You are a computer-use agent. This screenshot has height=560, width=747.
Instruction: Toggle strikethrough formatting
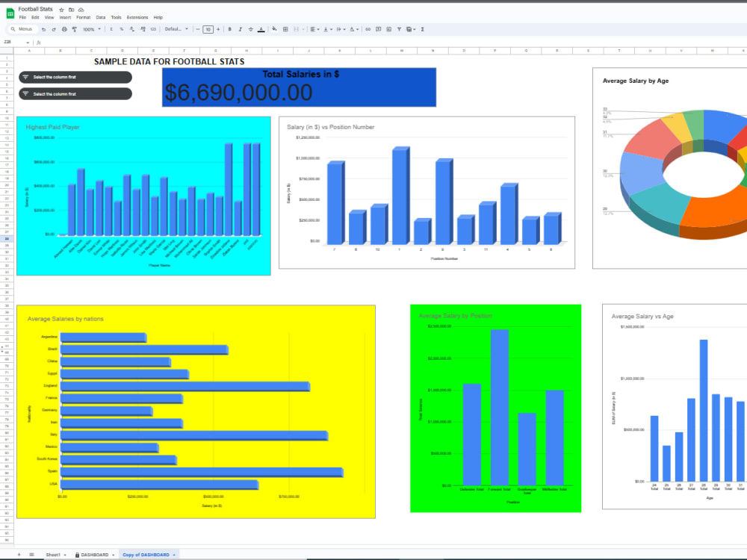[x=250, y=29]
